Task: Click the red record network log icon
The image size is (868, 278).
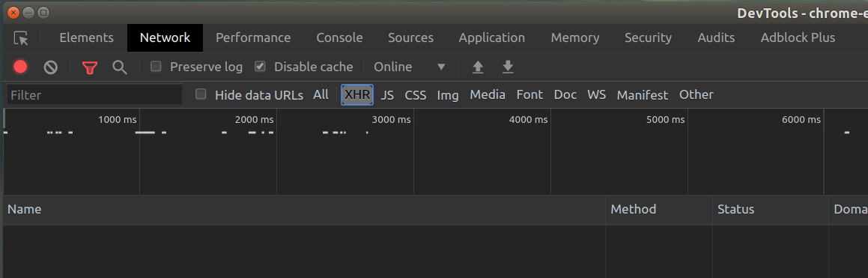Action: [20, 67]
